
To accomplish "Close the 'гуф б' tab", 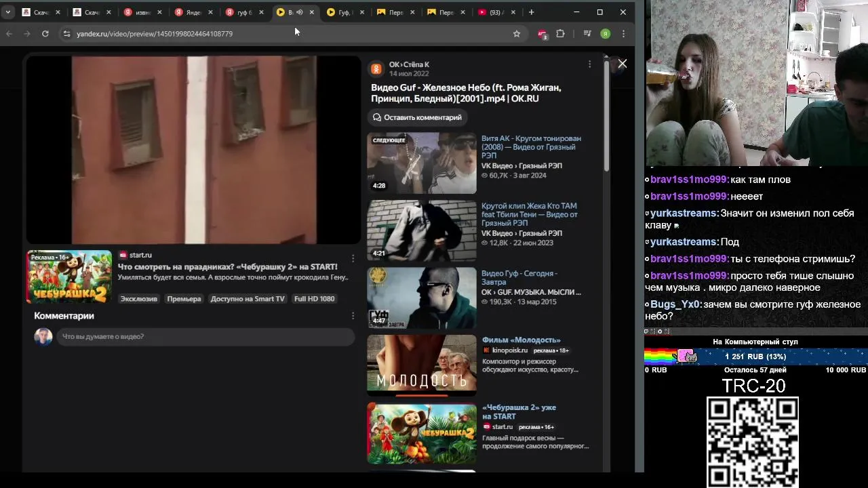I will tap(261, 12).
